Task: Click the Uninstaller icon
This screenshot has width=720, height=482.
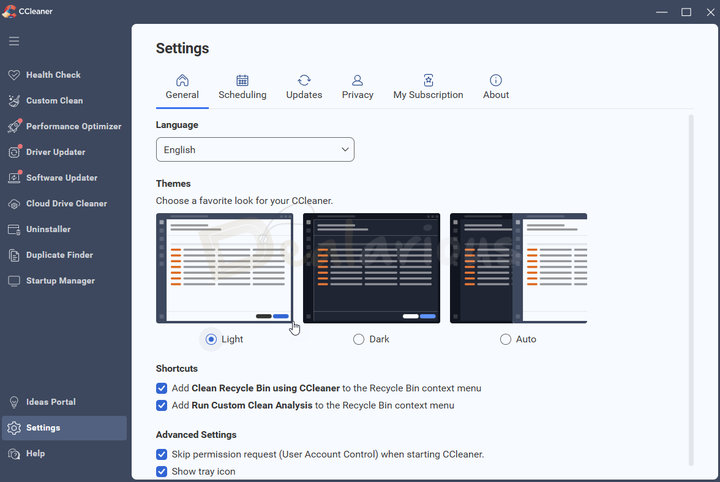Action: tap(14, 230)
